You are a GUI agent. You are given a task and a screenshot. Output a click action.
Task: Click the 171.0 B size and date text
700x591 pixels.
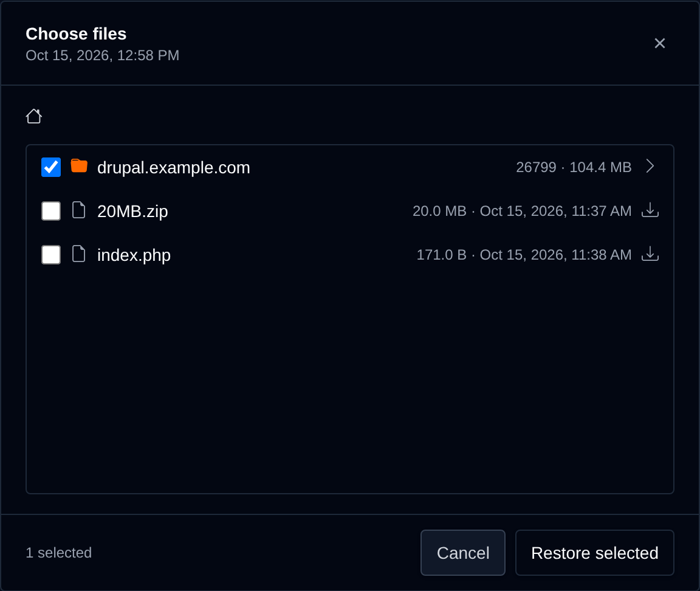pyautogui.click(x=524, y=255)
